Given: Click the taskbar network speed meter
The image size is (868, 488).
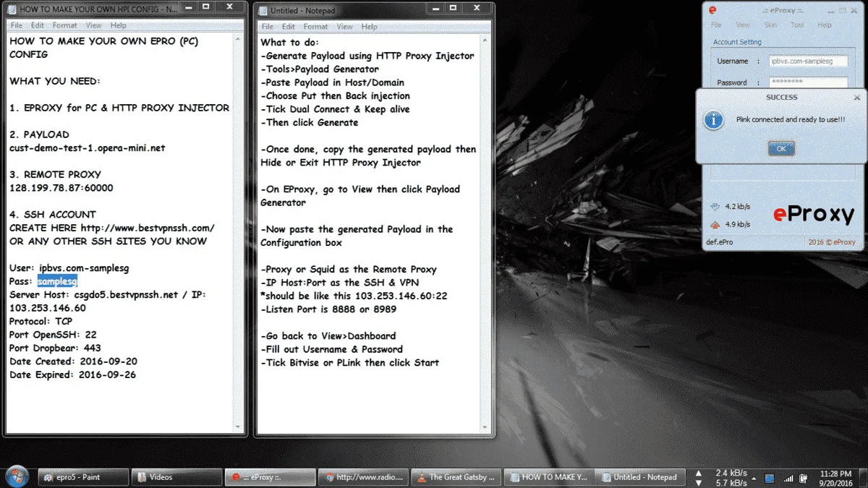Looking at the screenshot, I should tap(720, 477).
